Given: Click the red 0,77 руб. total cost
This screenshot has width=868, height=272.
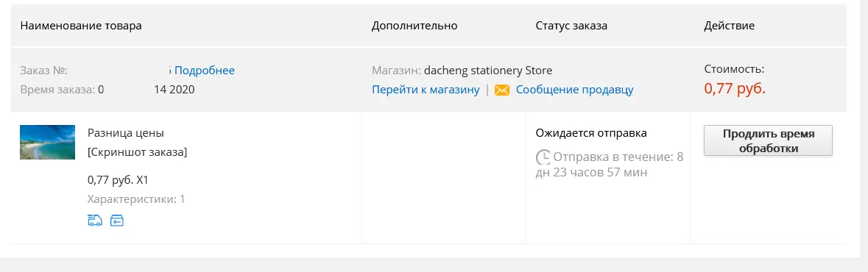Looking at the screenshot, I should tap(735, 88).
